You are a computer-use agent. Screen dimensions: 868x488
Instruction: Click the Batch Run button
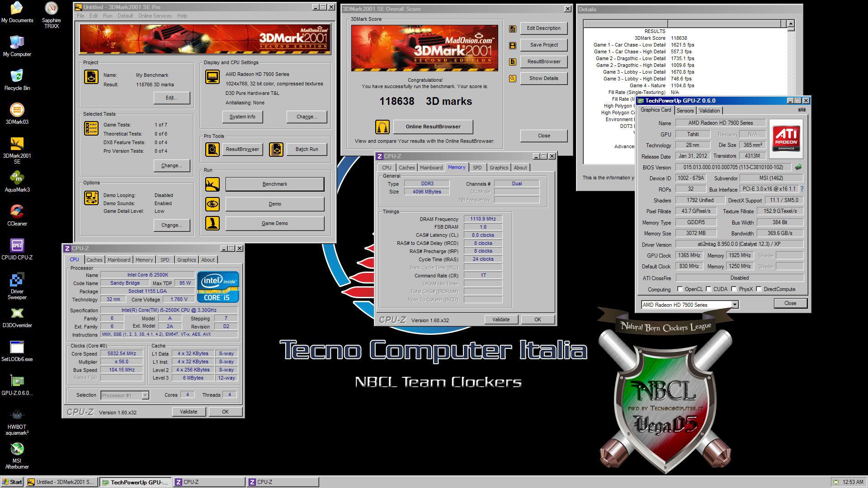point(307,149)
